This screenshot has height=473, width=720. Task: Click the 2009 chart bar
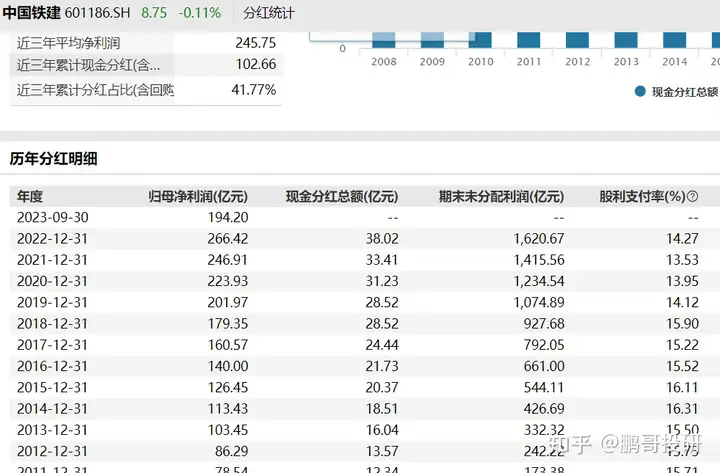[x=432, y=39]
